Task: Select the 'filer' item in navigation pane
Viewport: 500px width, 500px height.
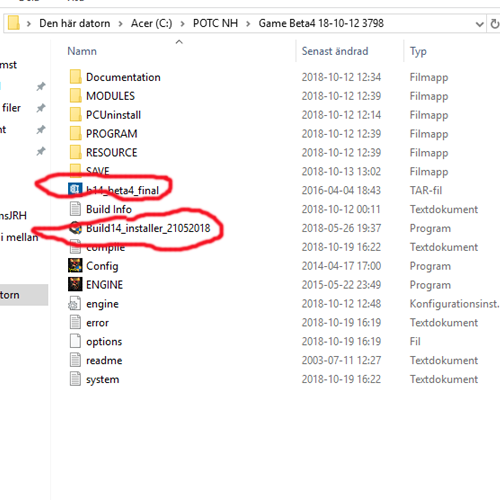Action: click(x=11, y=108)
